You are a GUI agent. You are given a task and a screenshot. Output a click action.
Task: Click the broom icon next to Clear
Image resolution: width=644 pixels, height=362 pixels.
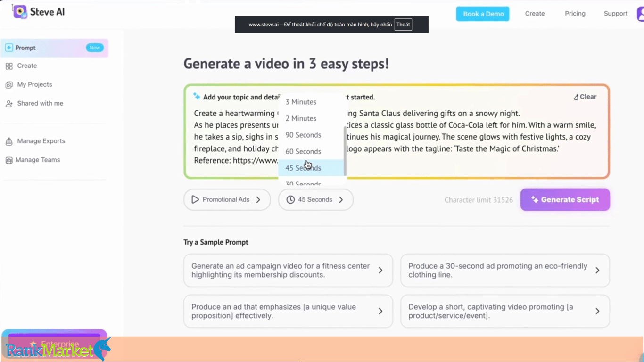[x=576, y=97]
